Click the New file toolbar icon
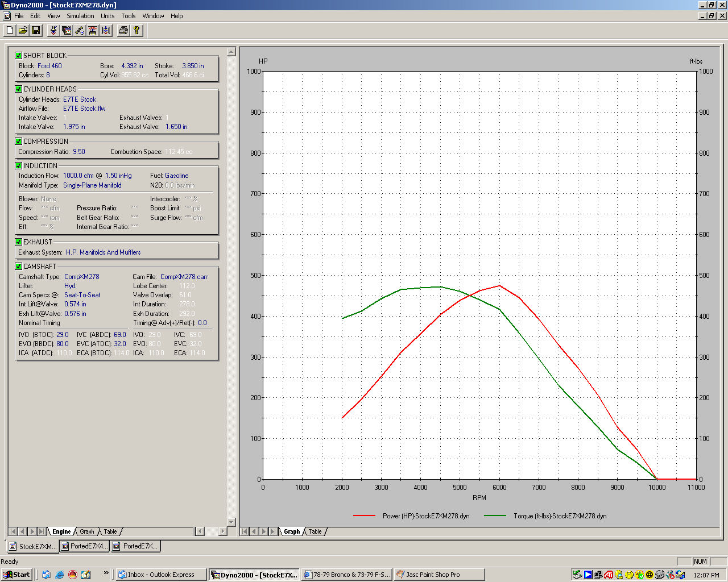Viewport: 728px width, 582px height. 10,30
